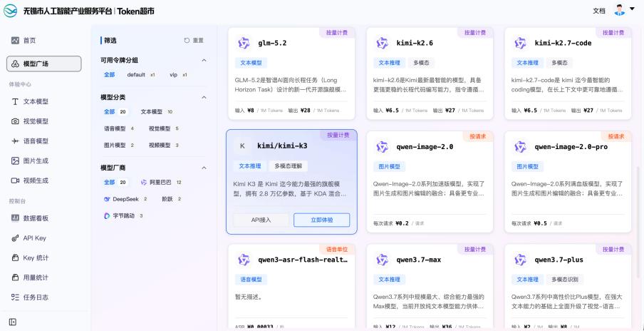Filter vendor by DeepSeek 2
This screenshot has width=644, height=331.
coord(125,199)
